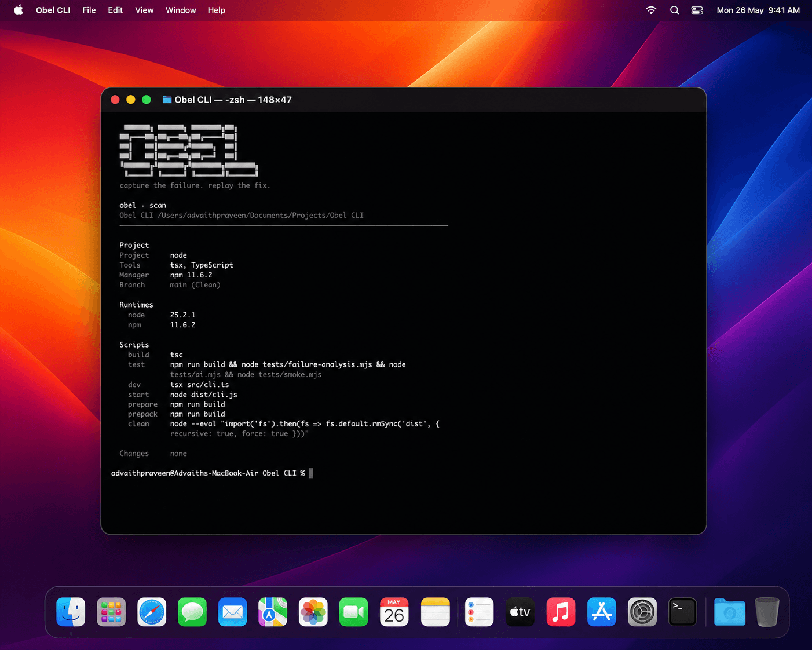Click the Wi-Fi status icon
The height and width of the screenshot is (650, 812).
pyautogui.click(x=651, y=10)
